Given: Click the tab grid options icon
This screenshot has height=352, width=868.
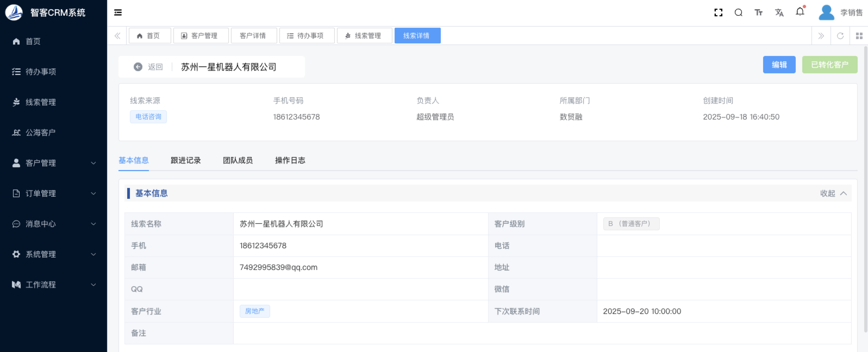Looking at the screenshot, I should coord(859,36).
